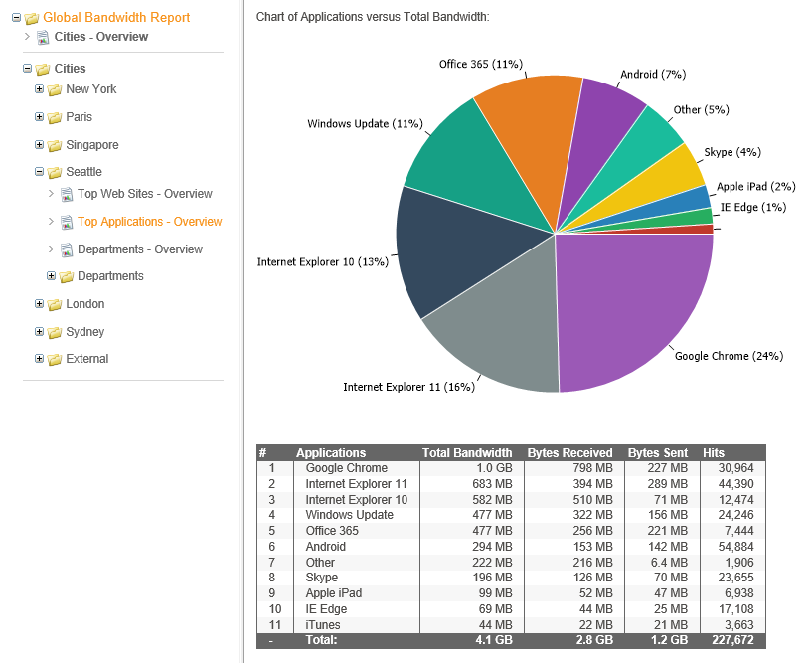Click the IE Edge table row name

(326, 609)
